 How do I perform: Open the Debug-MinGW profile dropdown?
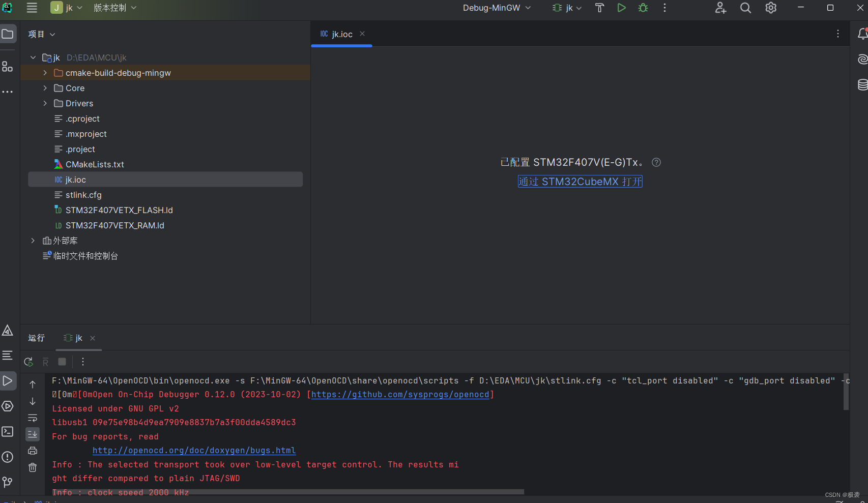click(x=497, y=8)
